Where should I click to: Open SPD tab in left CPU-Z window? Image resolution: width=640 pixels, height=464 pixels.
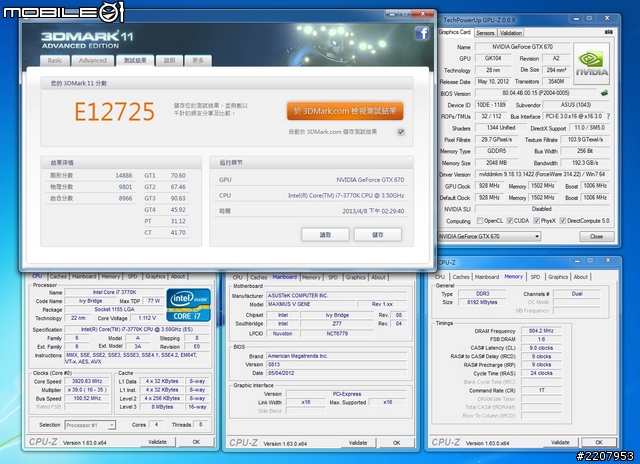(133, 277)
